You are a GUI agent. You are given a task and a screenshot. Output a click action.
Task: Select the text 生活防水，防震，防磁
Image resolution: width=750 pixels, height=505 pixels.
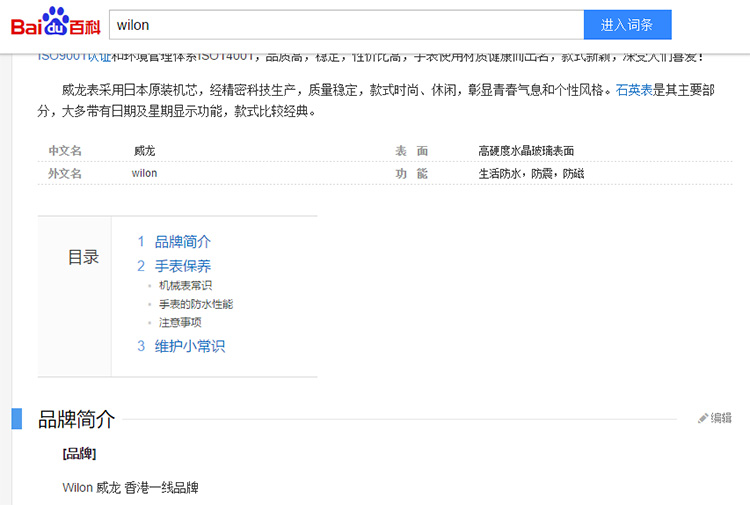[531, 174]
